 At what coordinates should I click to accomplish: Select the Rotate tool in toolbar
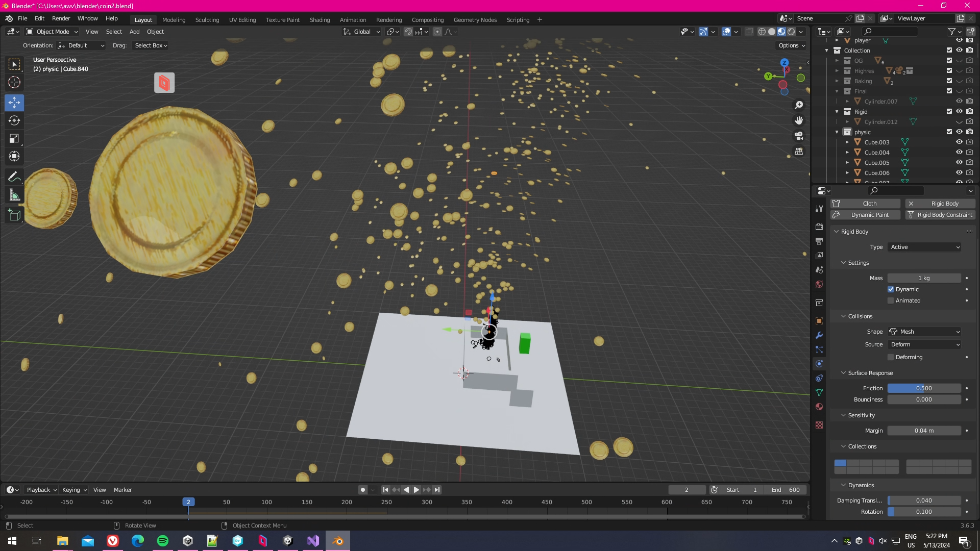(x=14, y=120)
